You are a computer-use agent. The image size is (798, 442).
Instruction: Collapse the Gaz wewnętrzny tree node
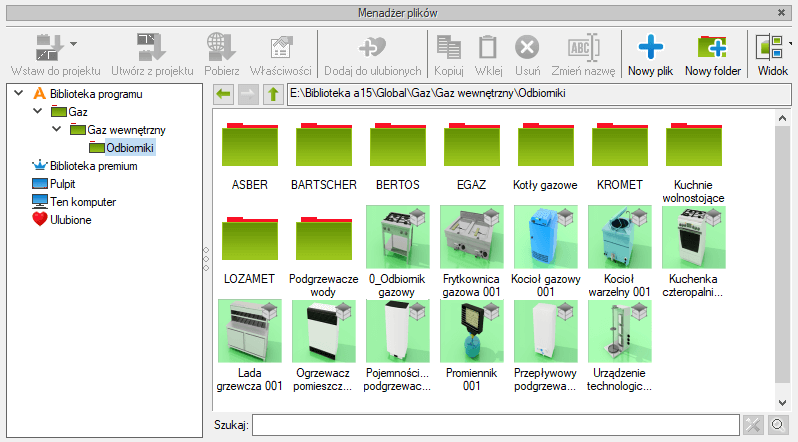coord(56,129)
